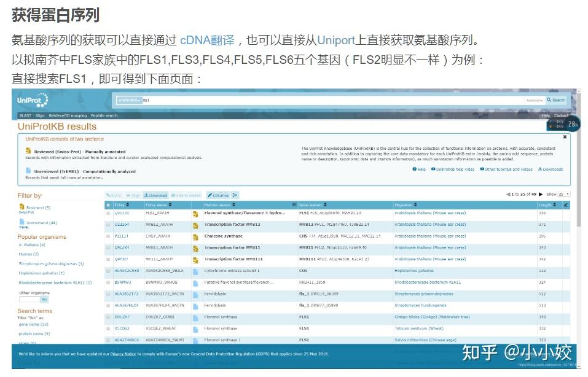The image size is (588, 377).
Task: Check the box for entry Q9FJ07
Action: coord(108,259)
